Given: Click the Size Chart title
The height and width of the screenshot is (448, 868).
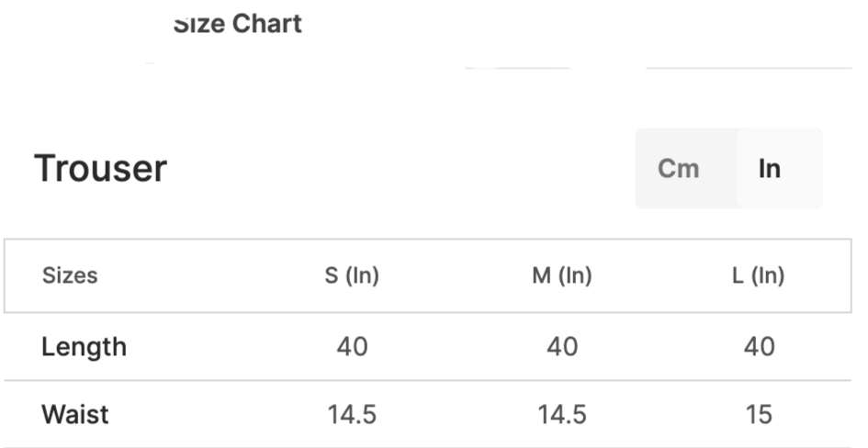Looking at the screenshot, I should 237,24.
